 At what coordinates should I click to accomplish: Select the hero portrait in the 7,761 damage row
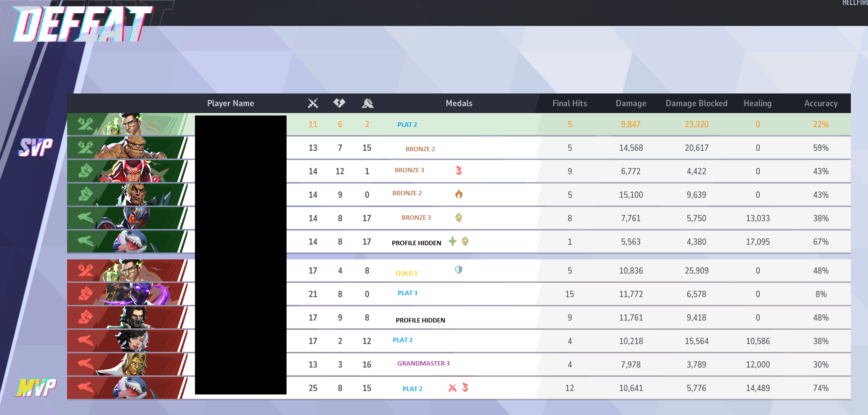pyautogui.click(x=128, y=218)
